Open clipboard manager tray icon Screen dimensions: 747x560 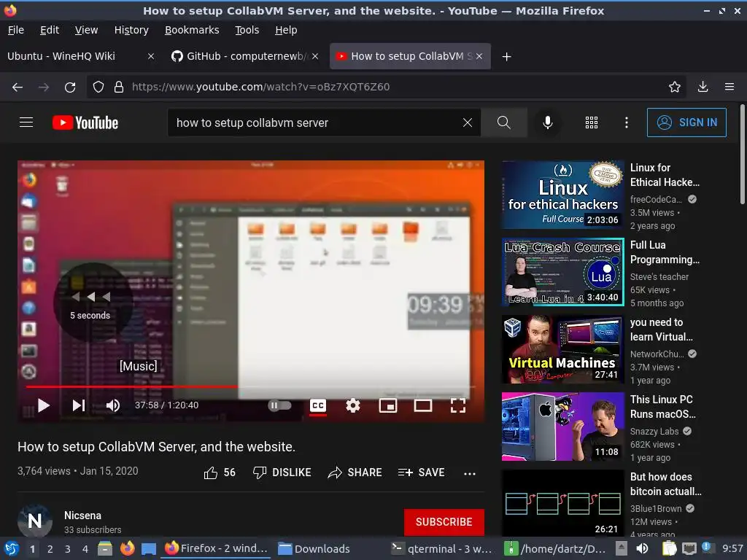click(669, 548)
